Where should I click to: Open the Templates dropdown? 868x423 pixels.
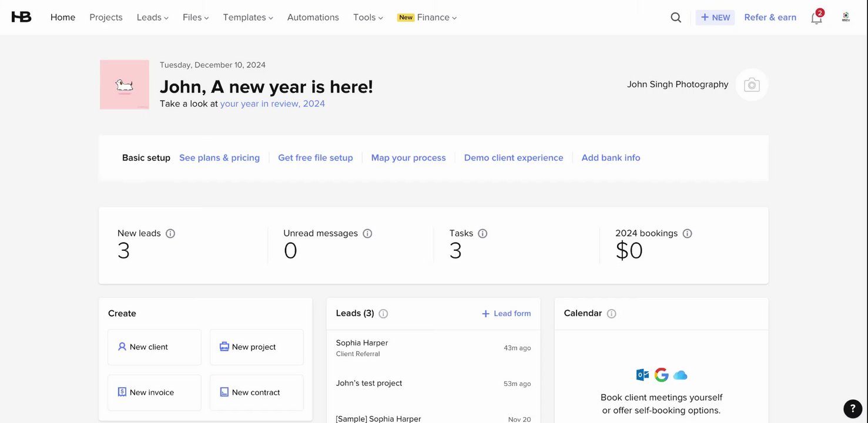(x=248, y=18)
